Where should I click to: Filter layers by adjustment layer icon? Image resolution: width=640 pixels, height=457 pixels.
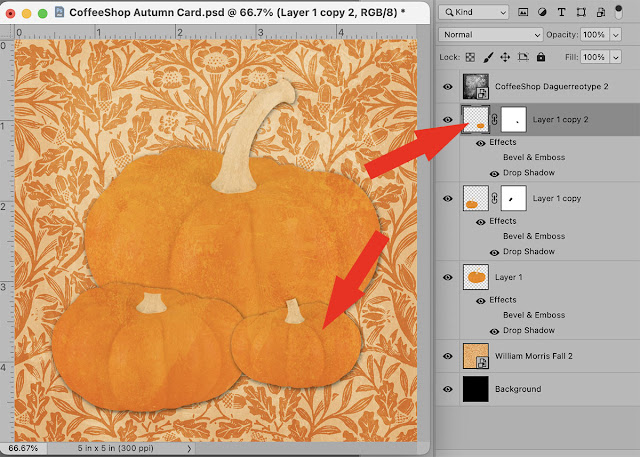click(542, 12)
